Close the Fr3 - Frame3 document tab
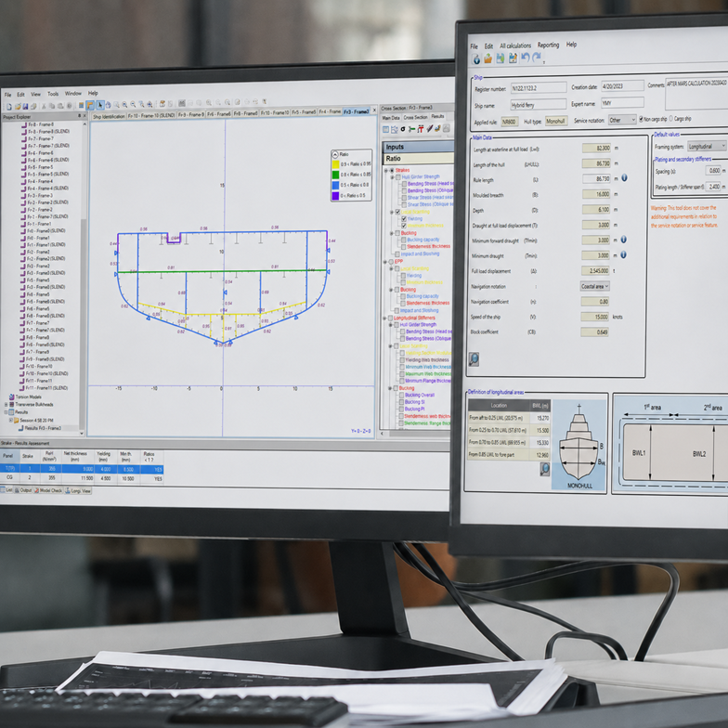 pyautogui.click(x=374, y=111)
